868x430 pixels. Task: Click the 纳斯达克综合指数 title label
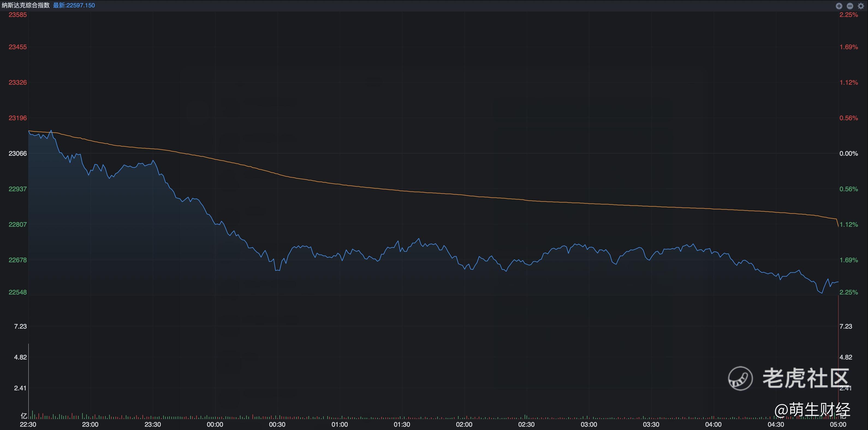pos(26,5)
